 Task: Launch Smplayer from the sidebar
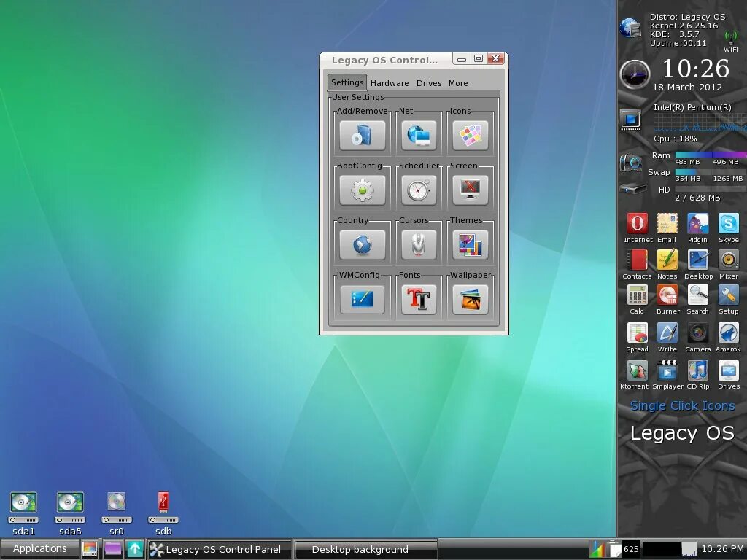pos(667,370)
